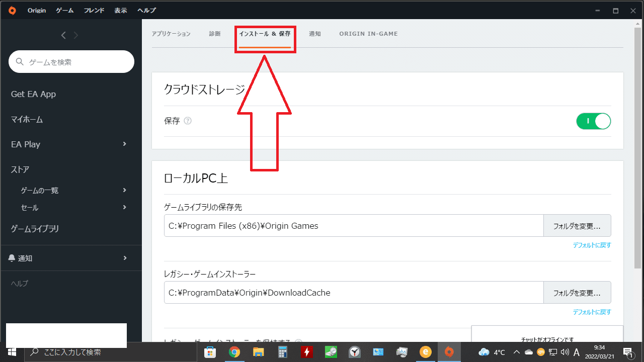Click the forward navigation arrow in sidebar
This screenshot has width=644, height=362.
pos(75,35)
